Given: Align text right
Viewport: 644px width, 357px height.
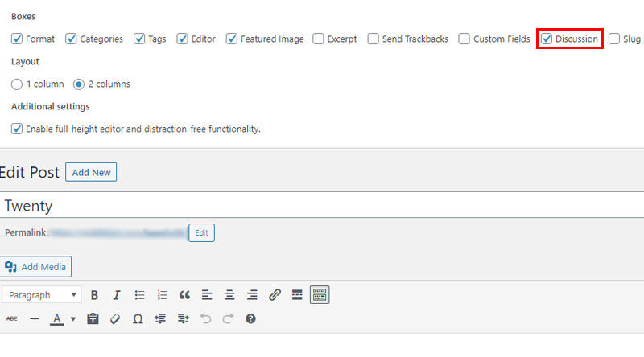Looking at the screenshot, I should tap(252, 295).
